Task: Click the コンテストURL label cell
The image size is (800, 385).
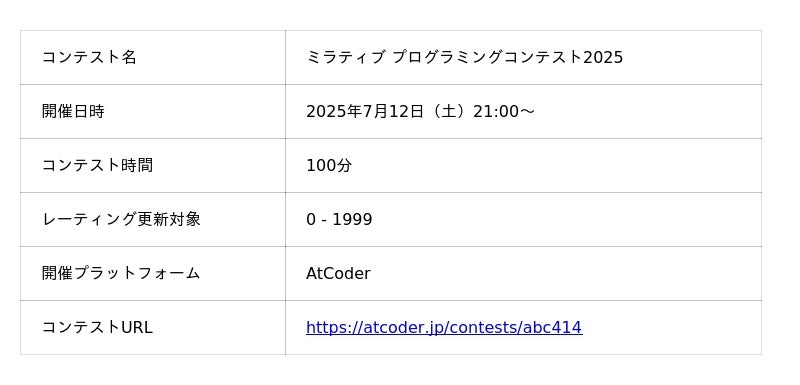Action: pyautogui.click(x=153, y=327)
